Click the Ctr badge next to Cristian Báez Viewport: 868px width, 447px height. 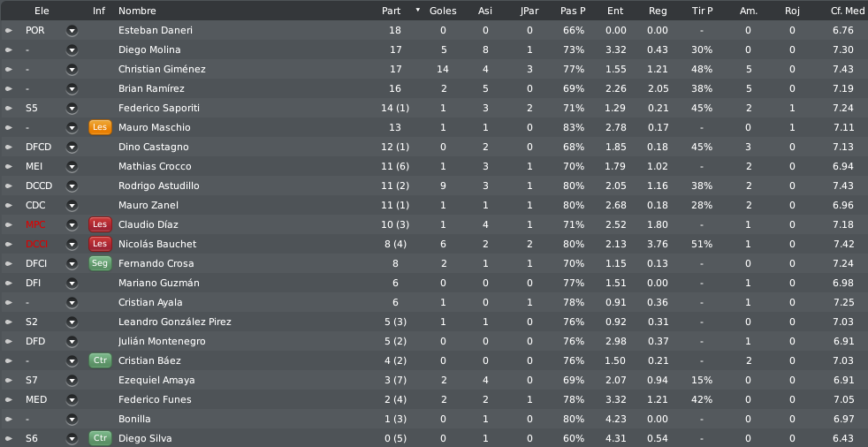(x=100, y=360)
